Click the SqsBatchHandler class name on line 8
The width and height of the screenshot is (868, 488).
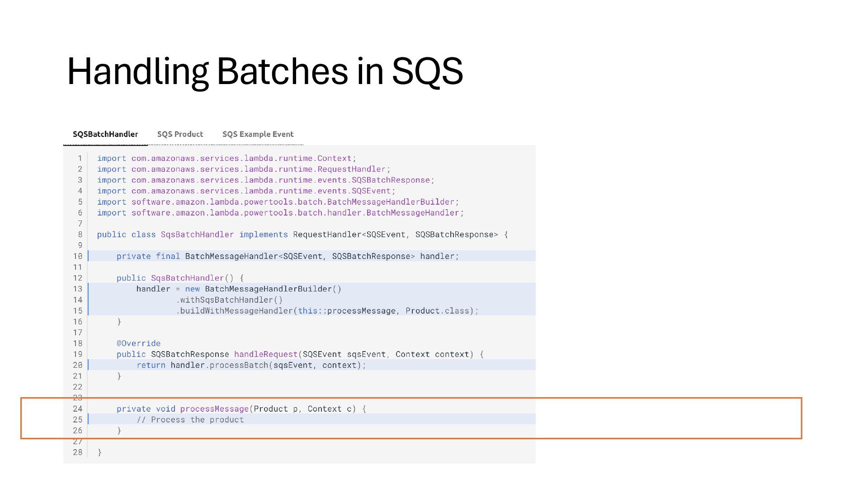[197, 235]
